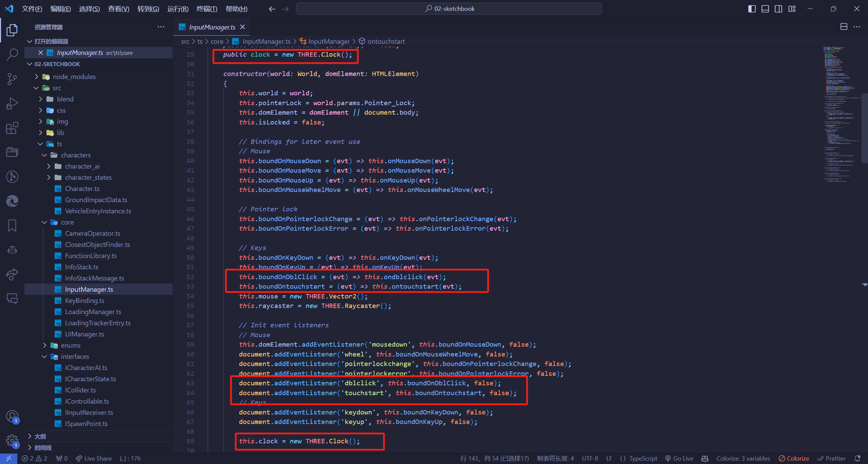Click the Copilot status icon in status bar
Screen dimensions: 868x464
click(705, 458)
